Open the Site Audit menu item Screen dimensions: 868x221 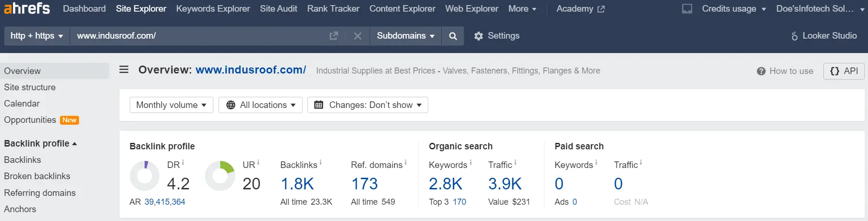[x=278, y=9]
